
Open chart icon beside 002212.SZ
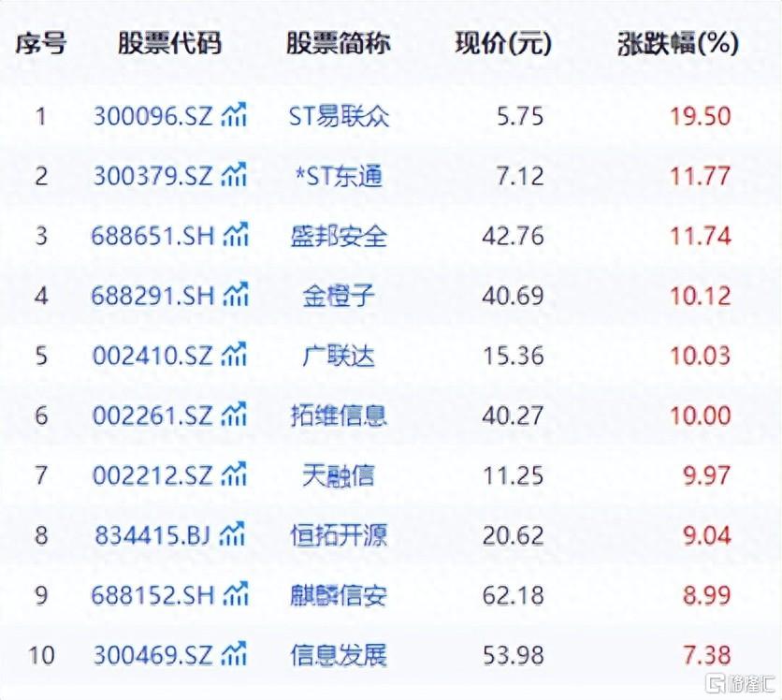(235, 474)
